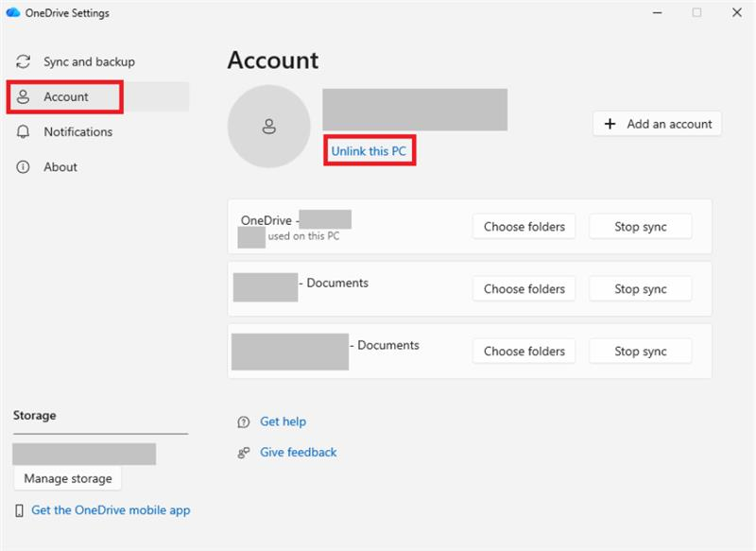Click the 'used on this PC' text
Image resolution: width=756 pixels, height=551 pixels.
[x=303, y=236]
